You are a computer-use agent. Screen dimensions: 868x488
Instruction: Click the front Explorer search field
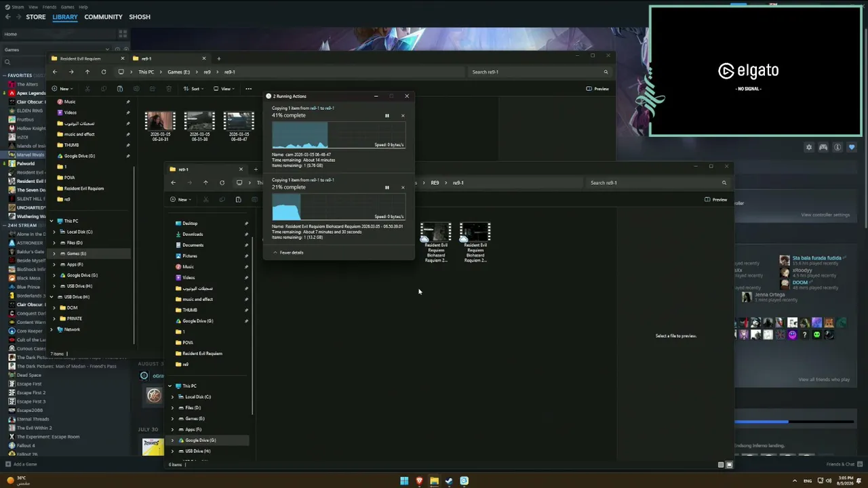[658, 183]
